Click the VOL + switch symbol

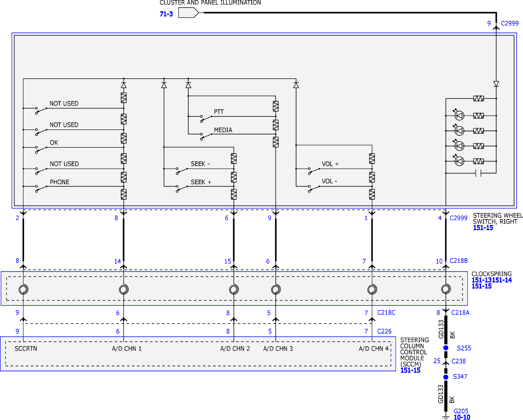(x=314, y=171)
